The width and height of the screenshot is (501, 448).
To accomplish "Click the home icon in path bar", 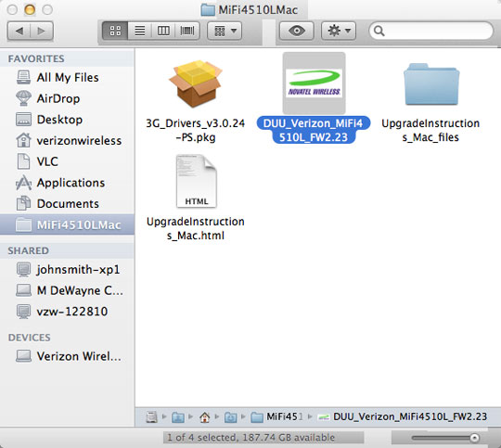I will pyautogui.click(x=204, y=417).
